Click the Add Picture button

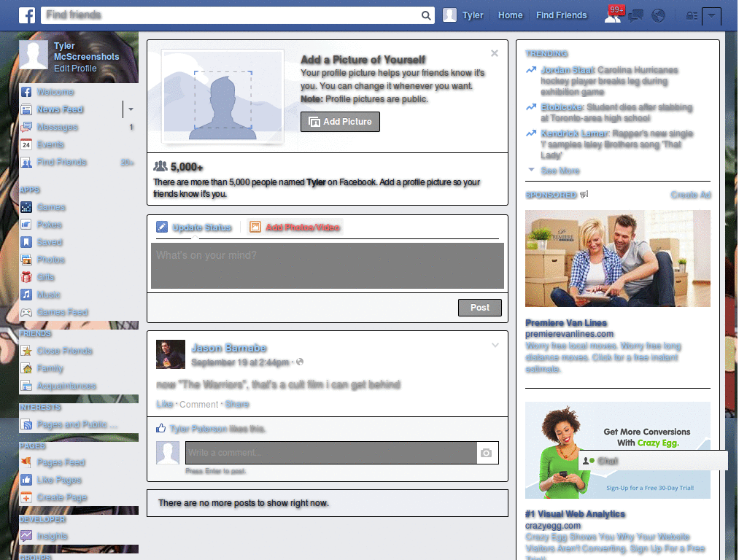[x=340, y=122]
